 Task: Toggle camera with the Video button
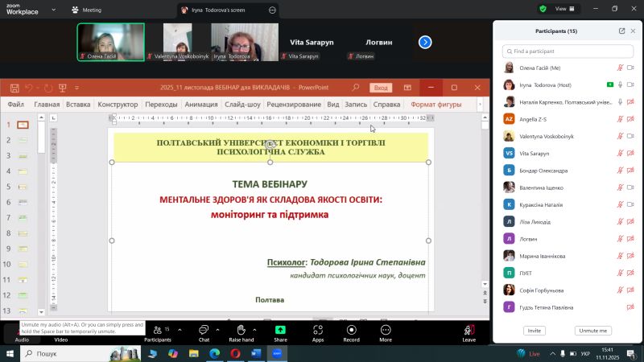coord(61,331)
